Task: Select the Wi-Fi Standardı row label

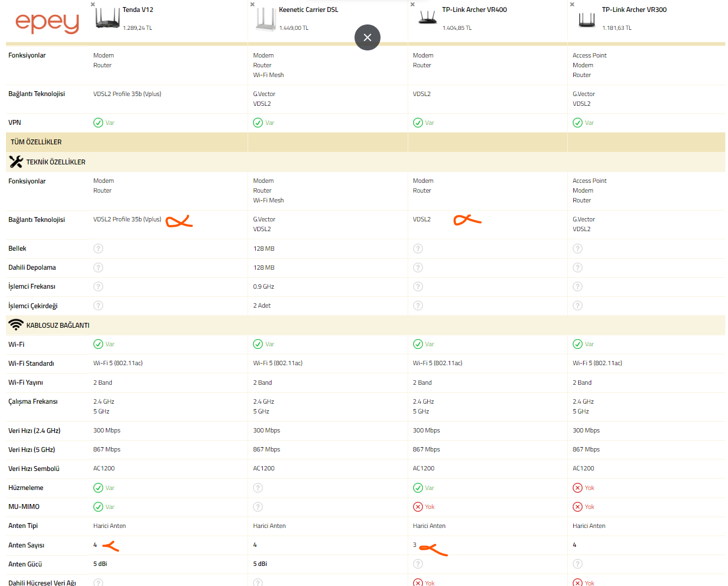Action: [31, 364]
